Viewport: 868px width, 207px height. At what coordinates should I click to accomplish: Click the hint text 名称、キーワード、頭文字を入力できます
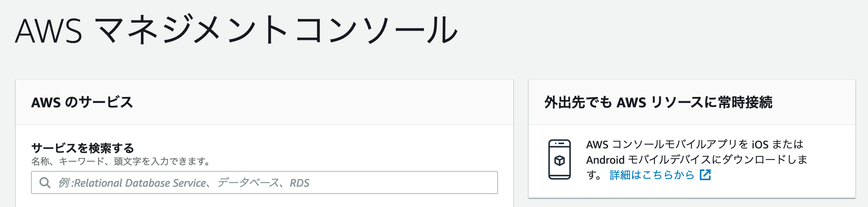121,161
